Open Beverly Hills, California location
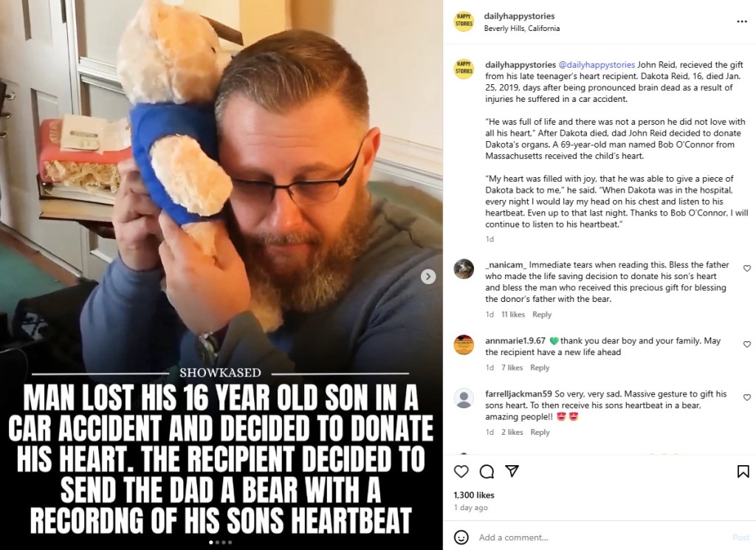 pyautogui.click(x=522, y=29)
